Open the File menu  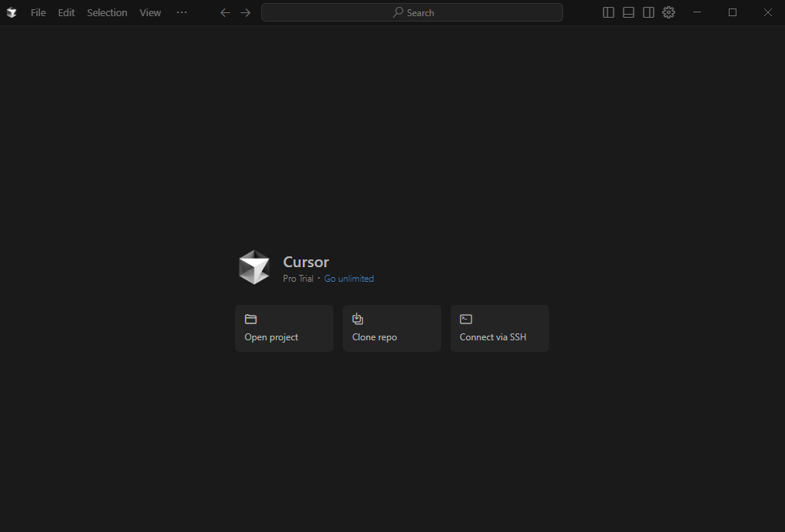click(x=38, y=12)
